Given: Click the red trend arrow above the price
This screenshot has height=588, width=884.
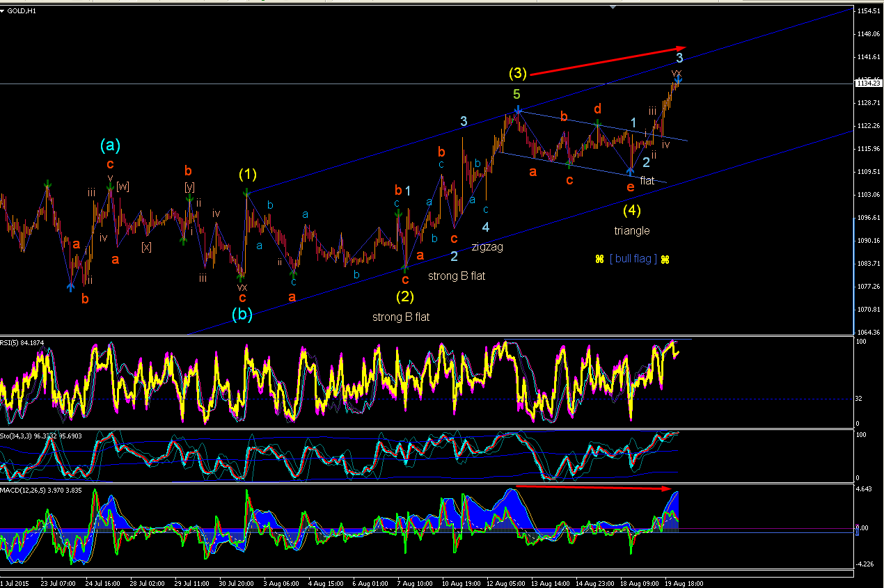Looking at the screenshot, I should point(609,61).
